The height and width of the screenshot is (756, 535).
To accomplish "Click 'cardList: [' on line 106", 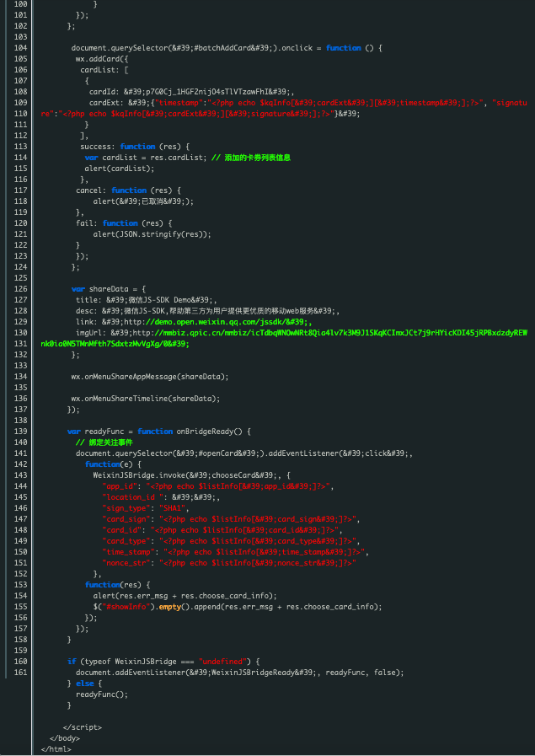I will (104, 70).
